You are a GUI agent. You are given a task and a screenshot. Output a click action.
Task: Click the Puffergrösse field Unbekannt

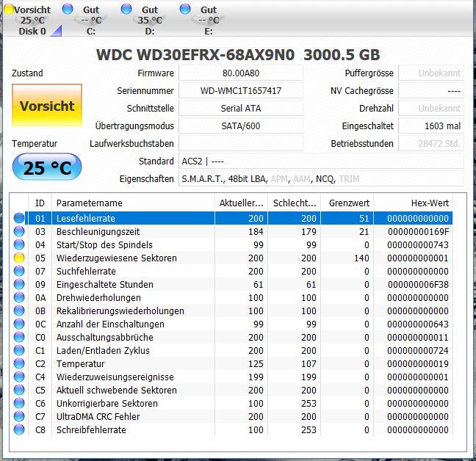[x=431, y=73]
